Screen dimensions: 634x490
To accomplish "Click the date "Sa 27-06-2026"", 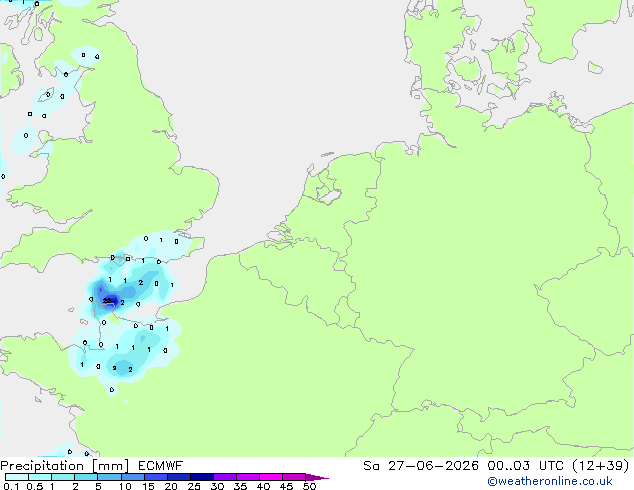I will click(421, 466).
